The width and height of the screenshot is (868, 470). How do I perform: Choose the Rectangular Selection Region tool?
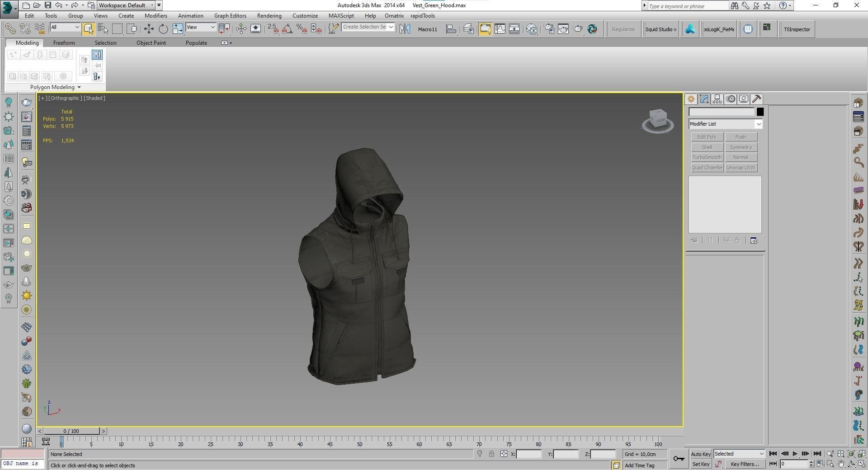pyautogui.click(x=118, y=29)
